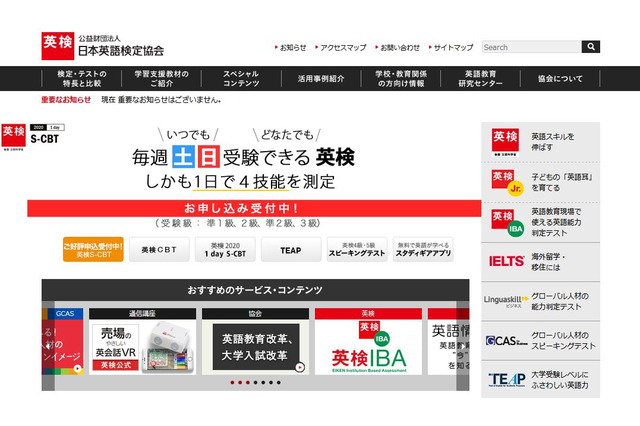Click sidebar IELTS logo

coord(507,261)
